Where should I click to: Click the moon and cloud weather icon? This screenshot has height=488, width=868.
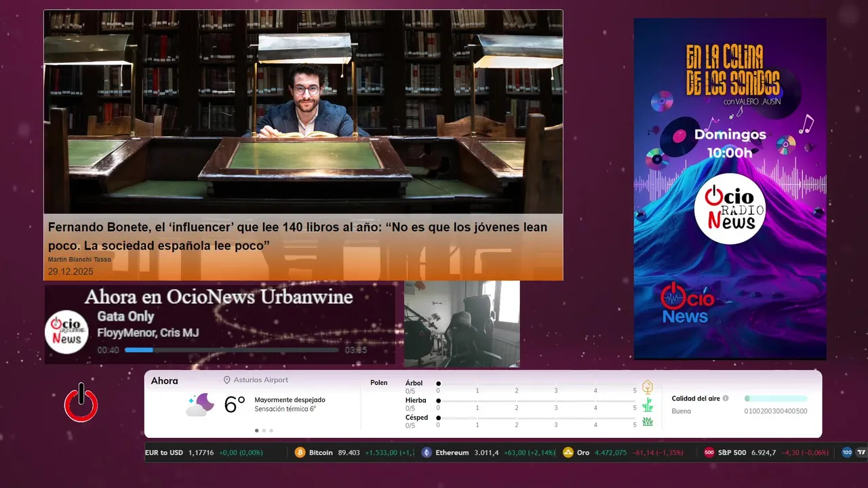tap(200, 405)
